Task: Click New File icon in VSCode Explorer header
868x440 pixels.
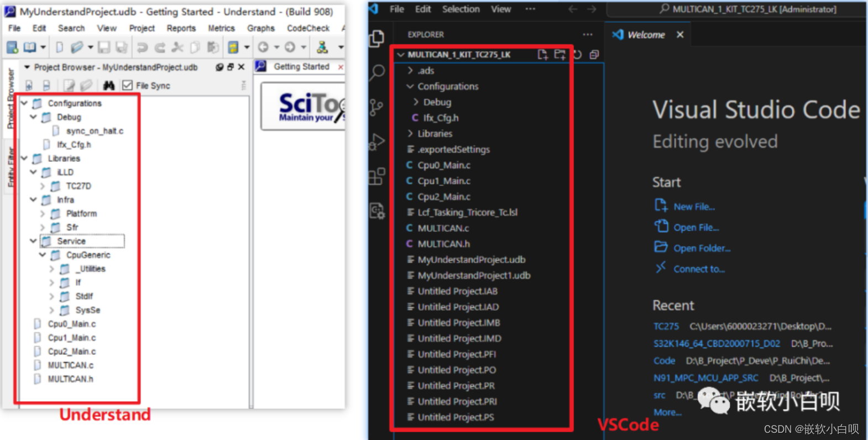Action: (543, 54)
